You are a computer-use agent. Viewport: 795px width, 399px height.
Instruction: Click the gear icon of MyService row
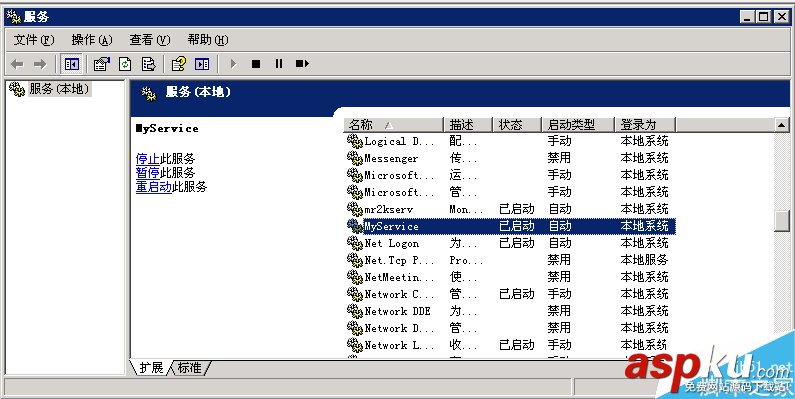(x=354, y=226)
